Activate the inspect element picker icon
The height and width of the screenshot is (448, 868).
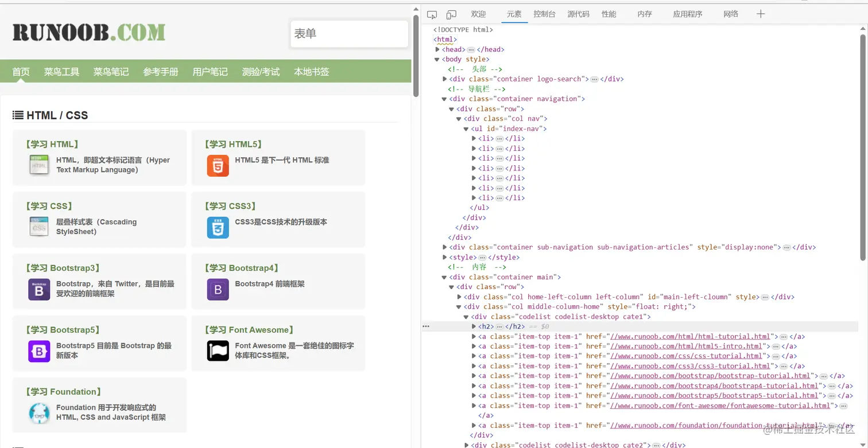[432, 14]
